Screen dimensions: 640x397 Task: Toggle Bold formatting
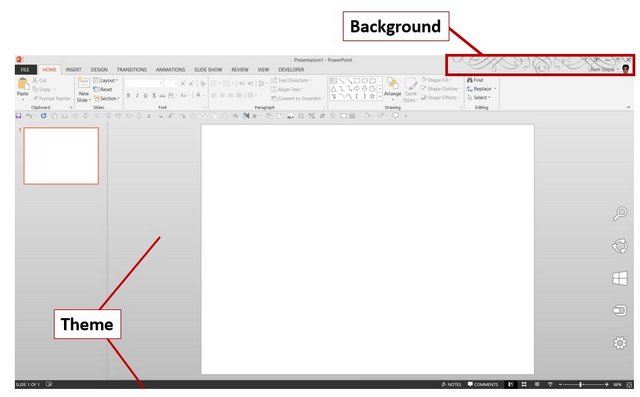click(x=128, y=95)
